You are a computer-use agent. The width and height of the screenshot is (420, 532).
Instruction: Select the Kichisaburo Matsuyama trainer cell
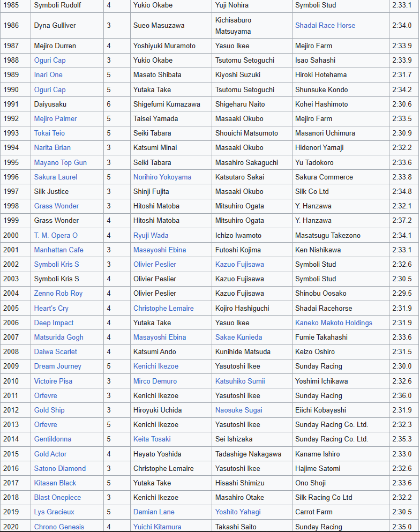(252, 25)
